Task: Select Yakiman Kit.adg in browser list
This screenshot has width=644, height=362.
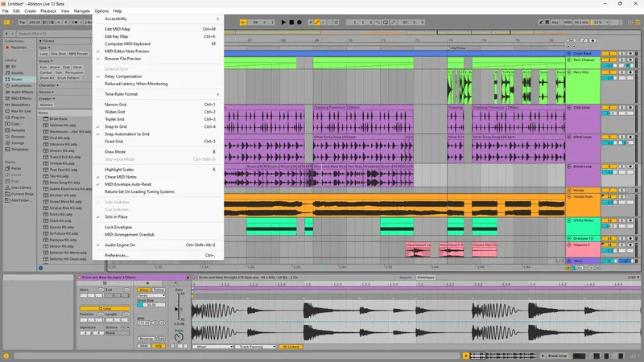Action: click(62, 125)
